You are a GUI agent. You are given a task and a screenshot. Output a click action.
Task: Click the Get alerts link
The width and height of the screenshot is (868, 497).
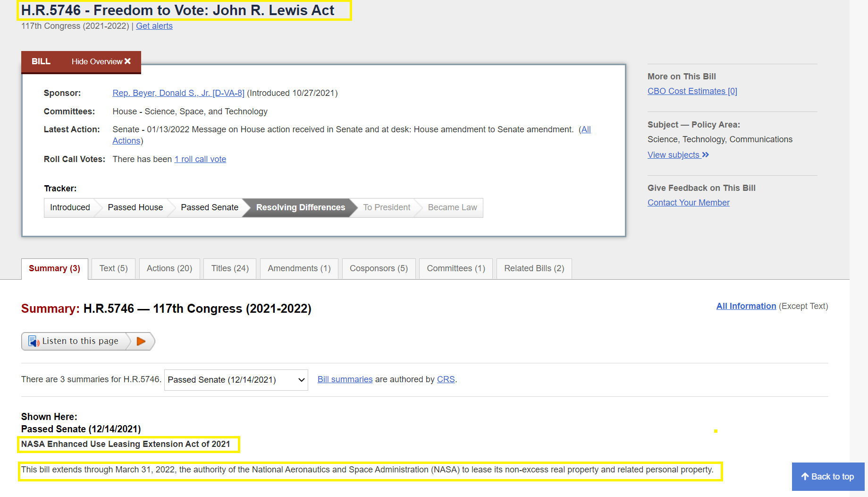click(154, 26)
